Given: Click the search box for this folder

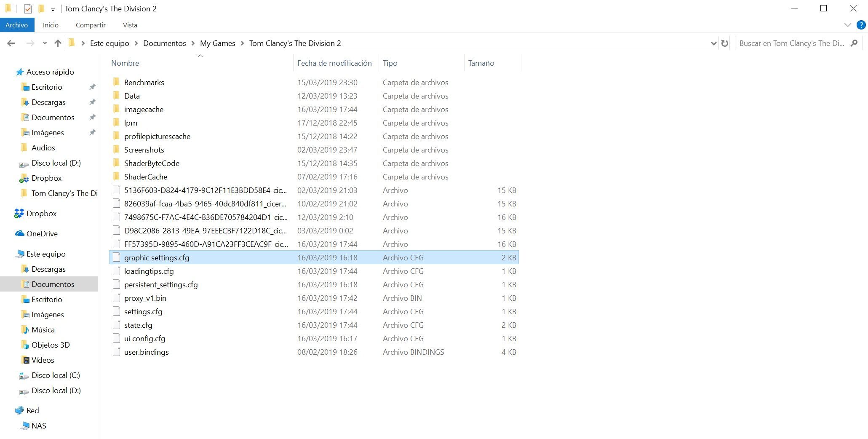Looking at the screenshot, I should point(792,43).
